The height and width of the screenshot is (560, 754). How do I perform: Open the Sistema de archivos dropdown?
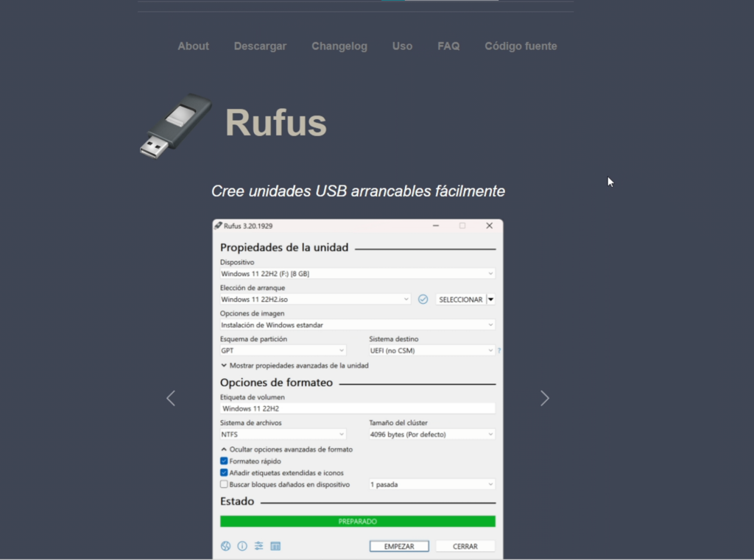pos(283,434)
